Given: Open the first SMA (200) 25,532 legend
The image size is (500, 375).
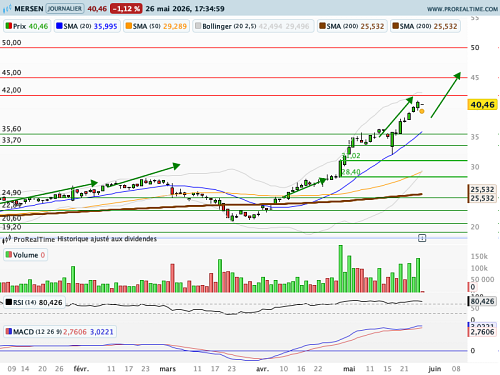Looking at the screenshot, I should click(x=352, y=26).
